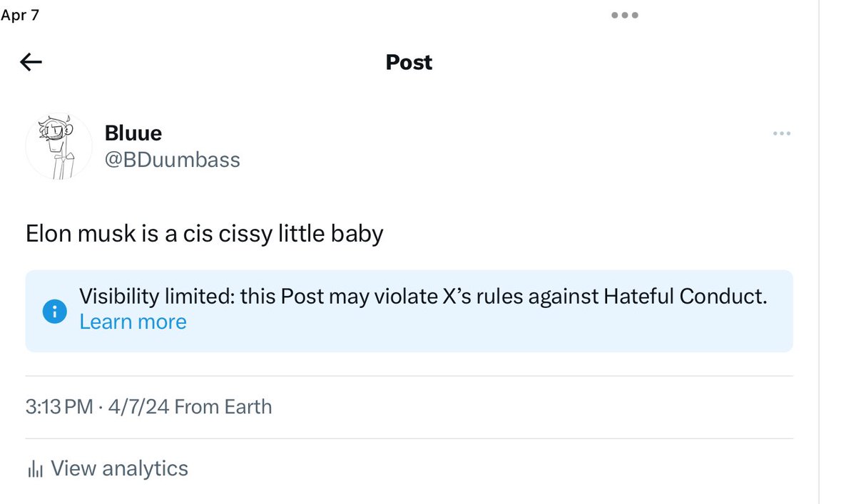This screenshot has width=856, height=504.
Task: Open more options ellipsis on Bluue's post
Action: click(782, 133)
